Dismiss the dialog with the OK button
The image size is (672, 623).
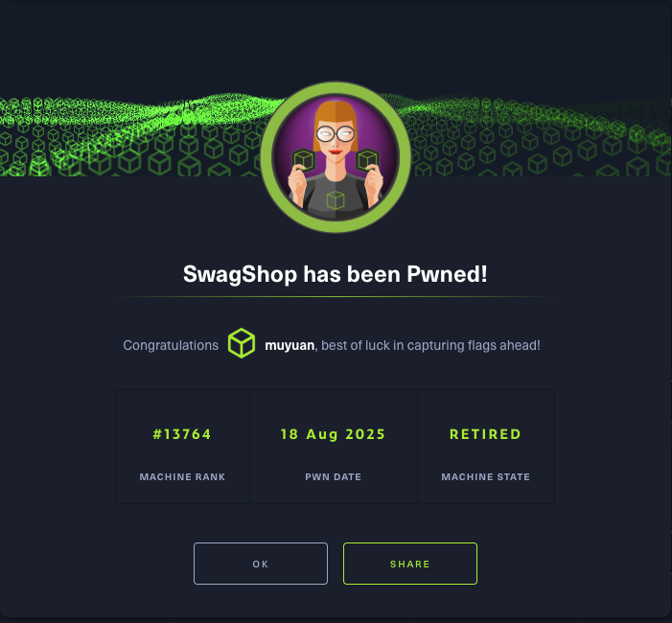coord(261,564)
